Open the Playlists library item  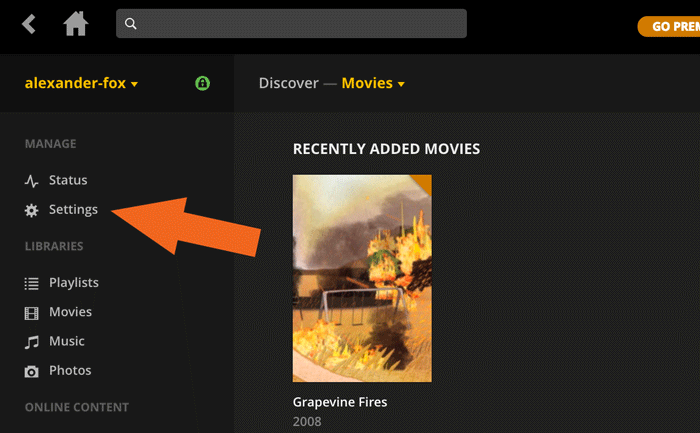[74, 283]
